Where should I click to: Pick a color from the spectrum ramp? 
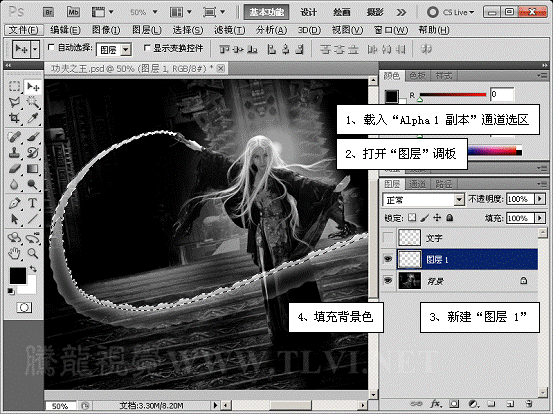[x=495, y=151]
